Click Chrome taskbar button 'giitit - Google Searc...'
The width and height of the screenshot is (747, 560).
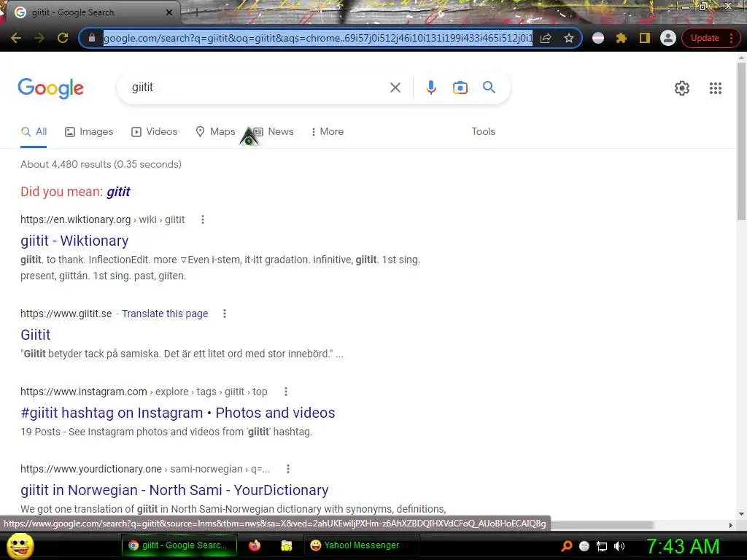(179, 545)
